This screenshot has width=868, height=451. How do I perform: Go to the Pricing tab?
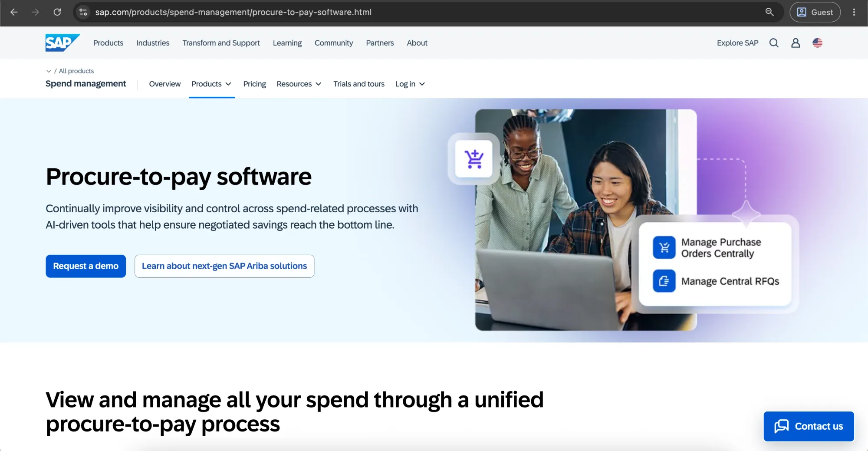[254, 84]
